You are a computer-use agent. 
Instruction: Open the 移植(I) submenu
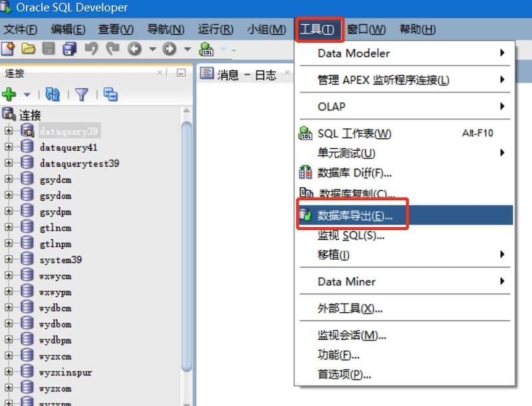[404, 254]
